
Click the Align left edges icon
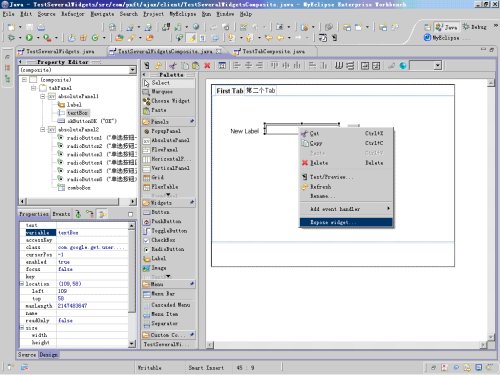pos(237,66)
